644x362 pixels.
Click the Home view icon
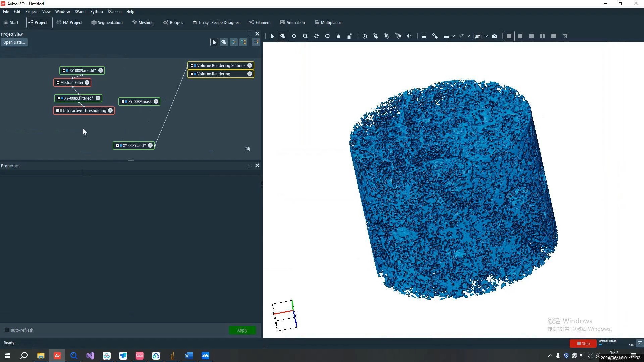(x=338, y=36)
